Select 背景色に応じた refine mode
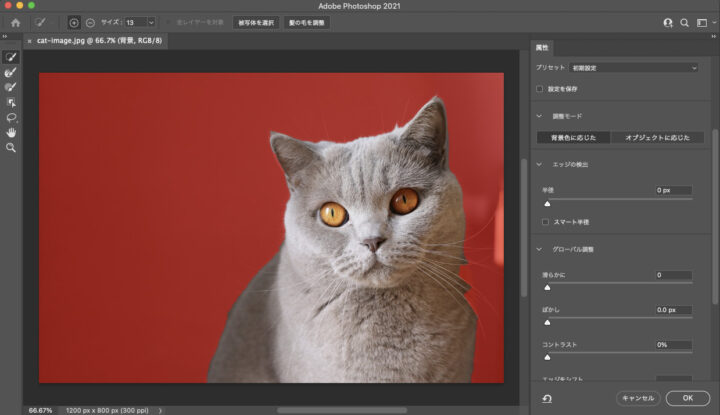 [x=574, y=137]
